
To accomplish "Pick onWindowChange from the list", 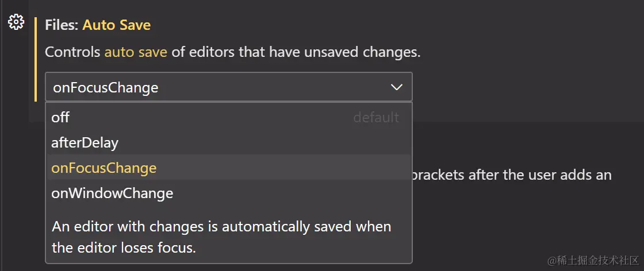I will point(229,193).
